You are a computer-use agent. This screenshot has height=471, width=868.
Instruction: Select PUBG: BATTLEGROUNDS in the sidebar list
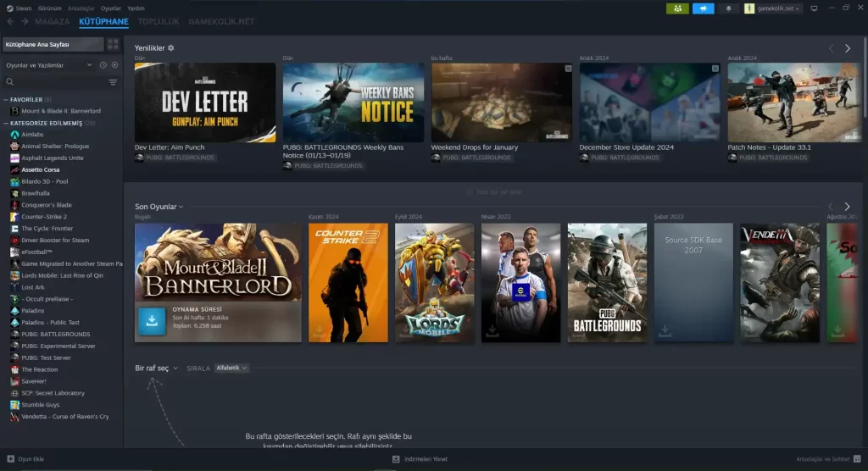coord(55,335)
